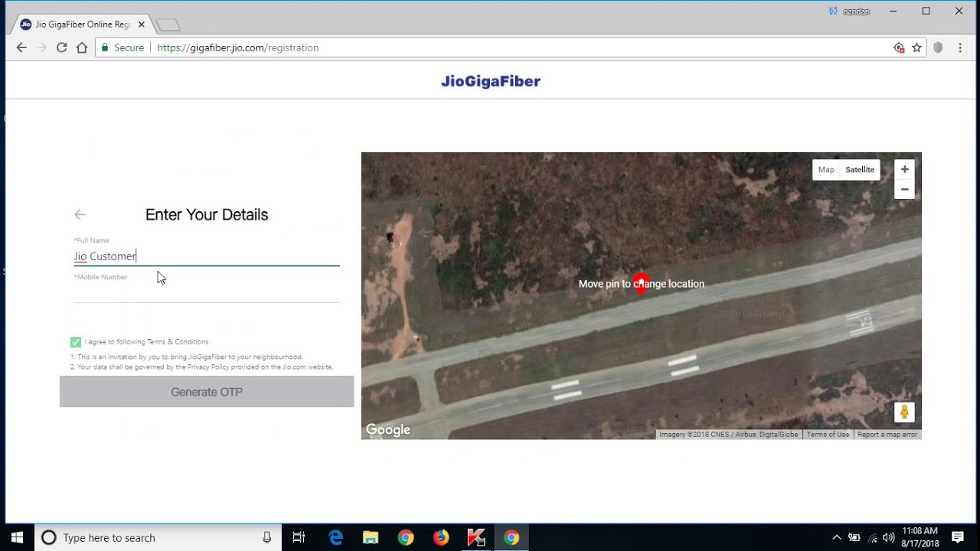Open Microsoft Edge from taskbar
980x551 pixels.
[x=335, y=537]
